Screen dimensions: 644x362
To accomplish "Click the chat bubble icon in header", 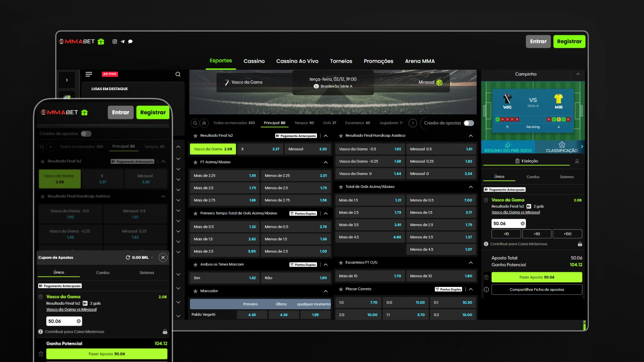I will pyautogui.click(x=130, y=42).
